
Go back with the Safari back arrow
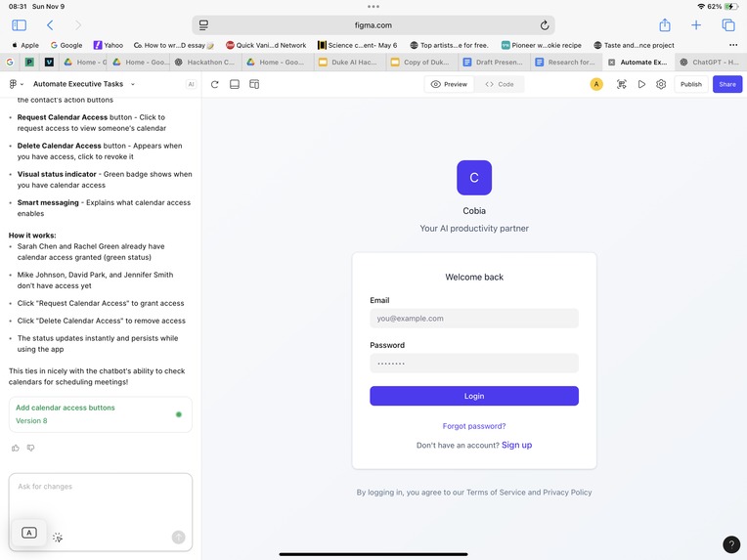50,25
